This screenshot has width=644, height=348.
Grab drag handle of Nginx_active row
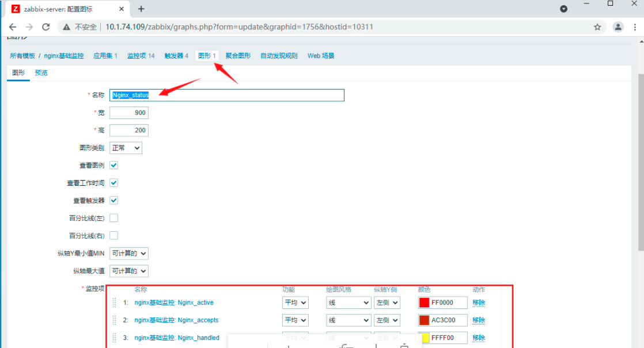point(114,303)
